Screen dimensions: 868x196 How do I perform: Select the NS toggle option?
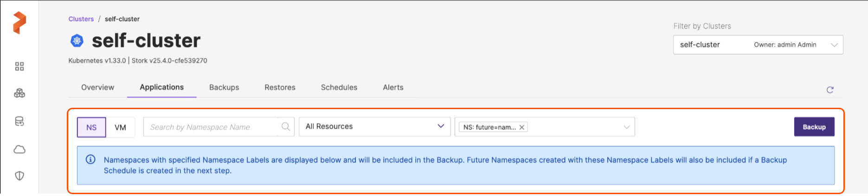[x=91, y=127]
